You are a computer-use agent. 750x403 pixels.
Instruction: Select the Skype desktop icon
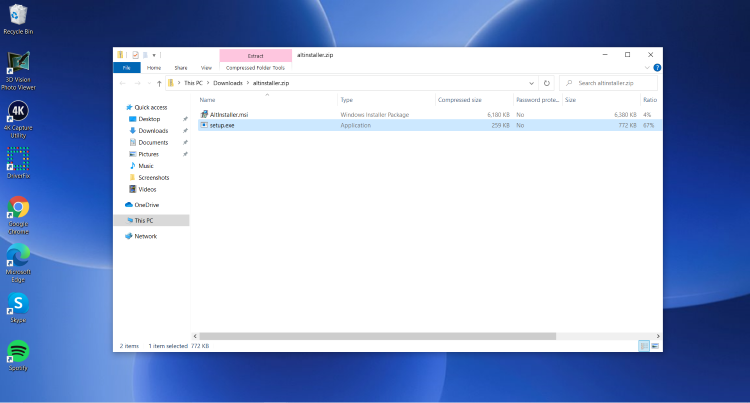point(18,307)
